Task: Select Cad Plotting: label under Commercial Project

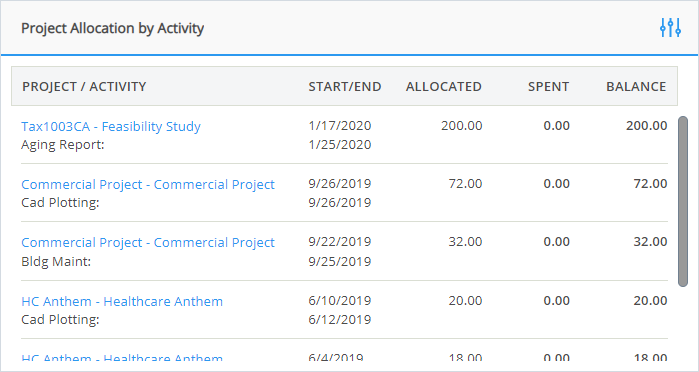Action: pos(60,203)
